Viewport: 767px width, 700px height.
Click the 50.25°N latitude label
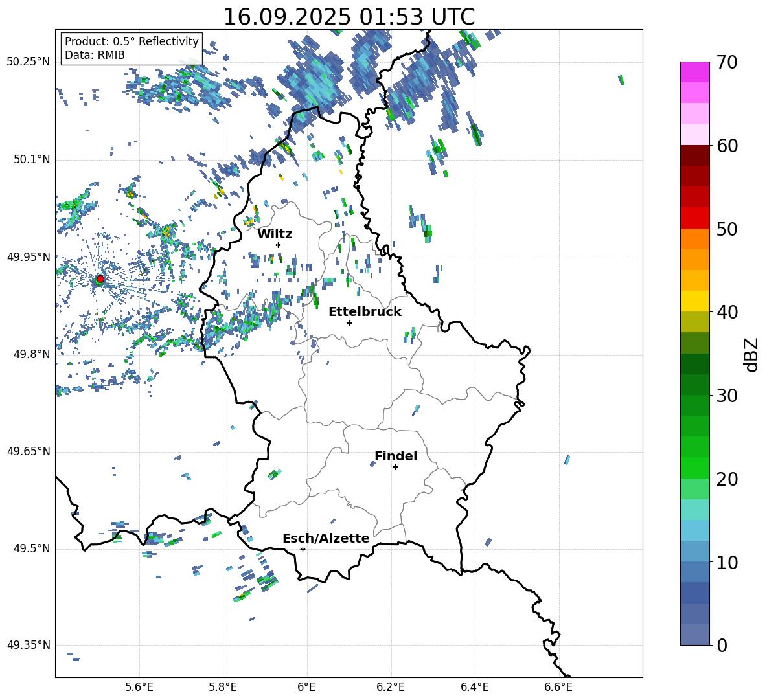pos(29,62)
